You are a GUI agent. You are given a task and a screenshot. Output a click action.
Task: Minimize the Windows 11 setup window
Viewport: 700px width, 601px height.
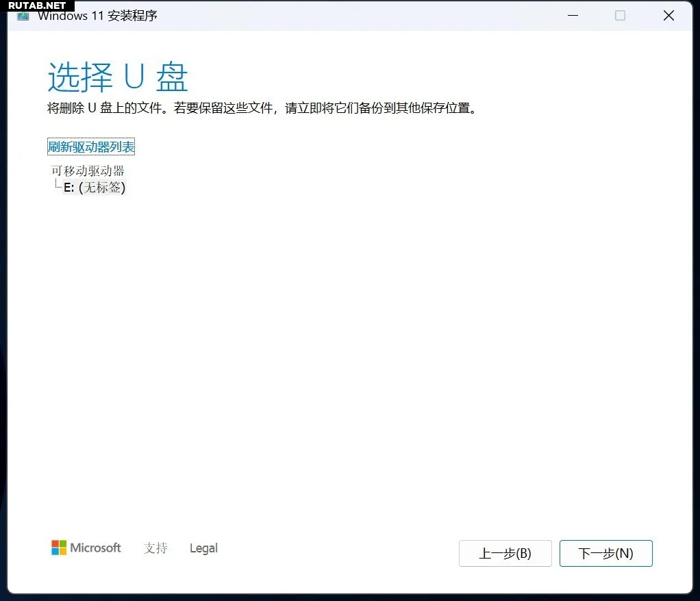coord(571,15)
